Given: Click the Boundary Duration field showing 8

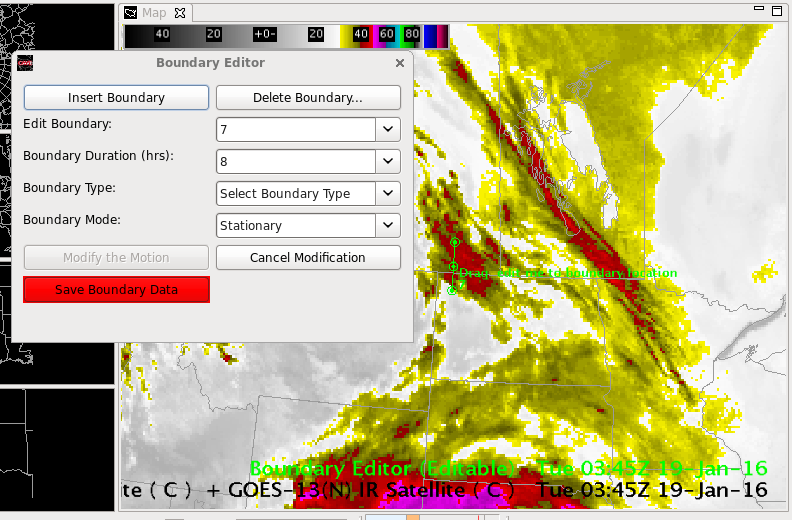Looking at the screenshot, I should point(296,161).
